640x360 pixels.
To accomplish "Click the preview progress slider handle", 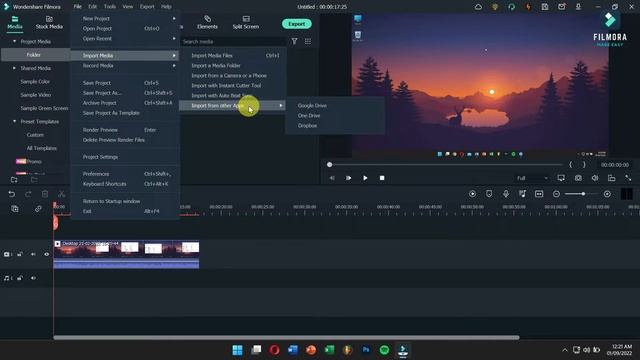I will pos(329,164).
